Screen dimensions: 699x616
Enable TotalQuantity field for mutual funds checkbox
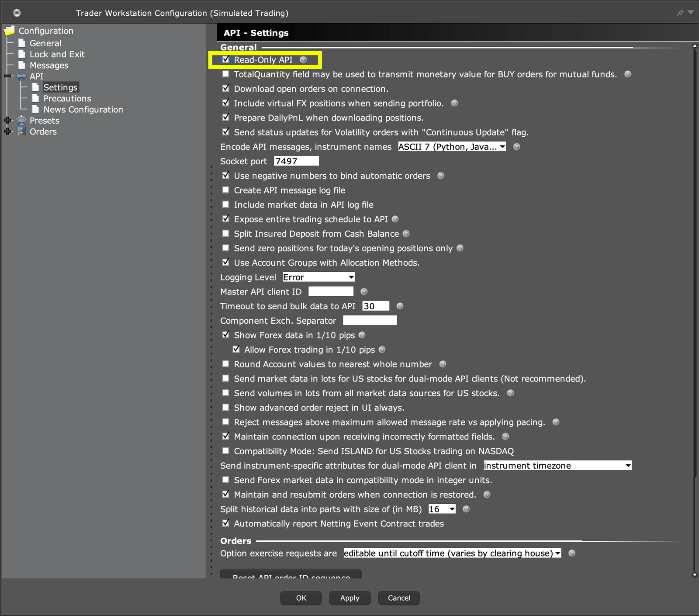(x=226, y=74)
